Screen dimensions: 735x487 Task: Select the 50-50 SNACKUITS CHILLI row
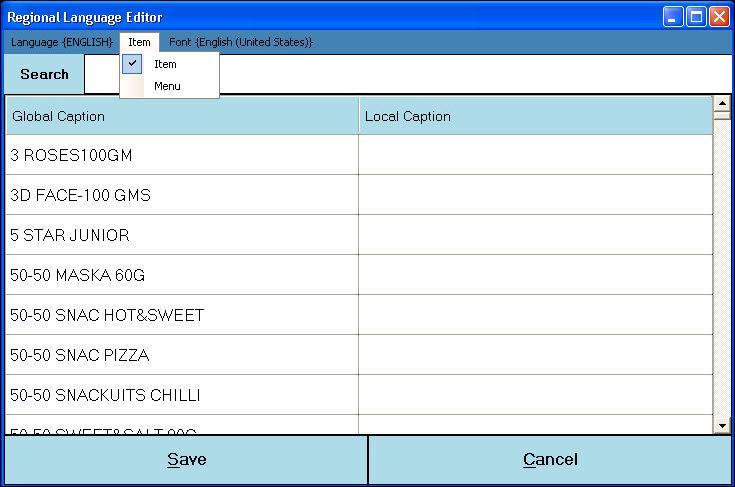(x=182, y=395)
